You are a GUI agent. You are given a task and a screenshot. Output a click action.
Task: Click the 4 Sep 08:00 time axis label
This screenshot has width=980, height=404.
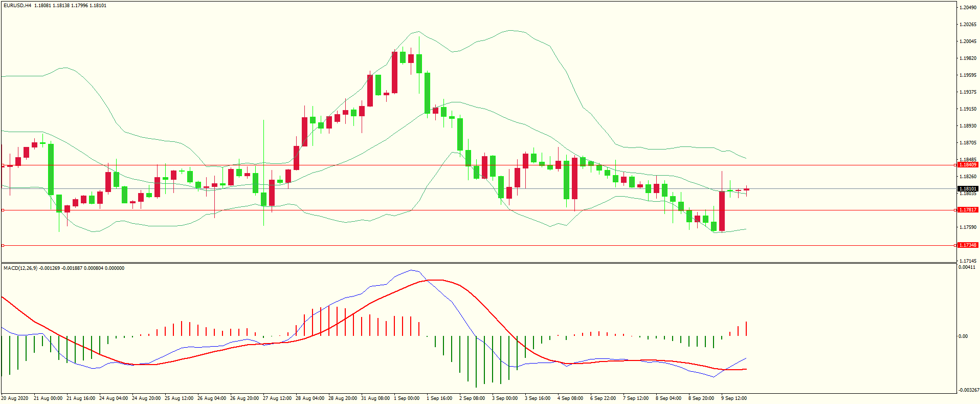coord(570,398)
